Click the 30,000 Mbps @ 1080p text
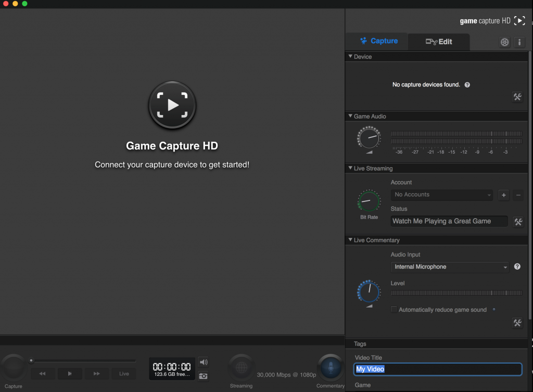Image resolution: width=533 pixels, height=392 pixels. 287,375
